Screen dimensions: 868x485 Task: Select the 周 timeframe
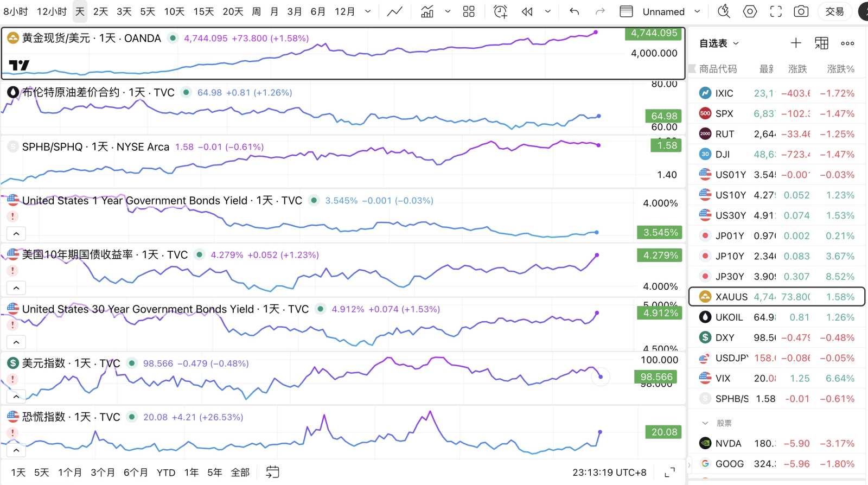pyautogui.click(x=257, y=11)
